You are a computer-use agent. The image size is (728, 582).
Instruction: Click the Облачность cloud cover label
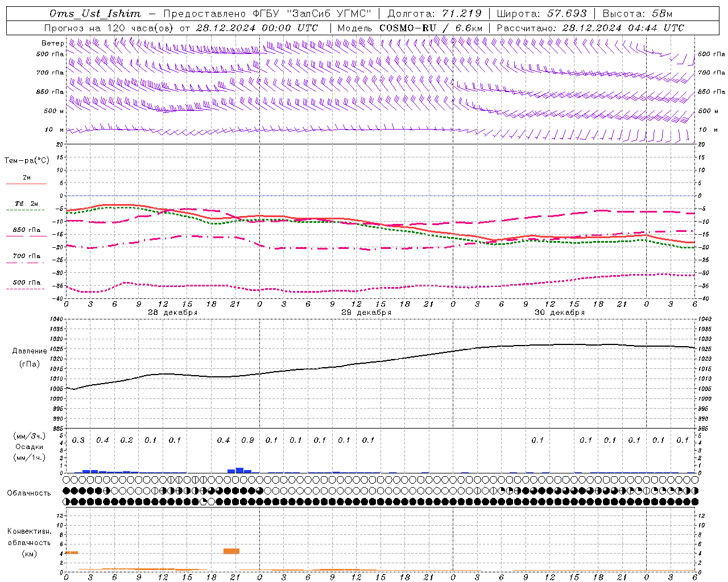point(29,493)
